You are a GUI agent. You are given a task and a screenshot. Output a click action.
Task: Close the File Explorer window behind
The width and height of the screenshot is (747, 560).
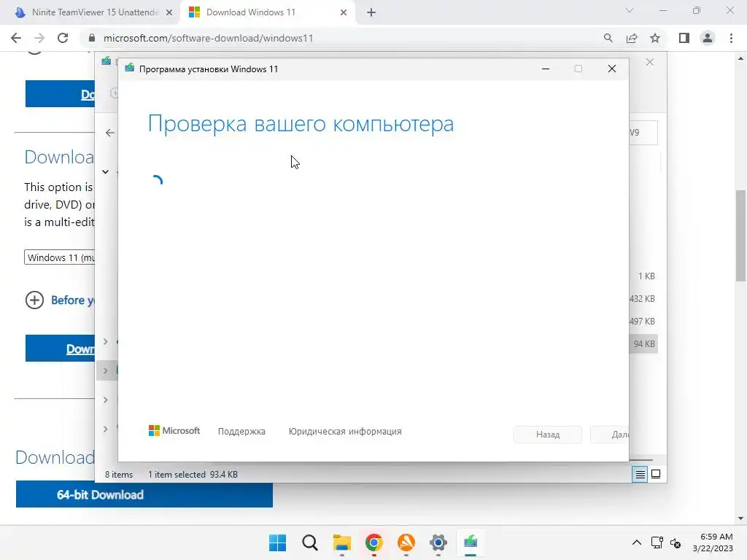pyautogui.click(x=650, y=63)
